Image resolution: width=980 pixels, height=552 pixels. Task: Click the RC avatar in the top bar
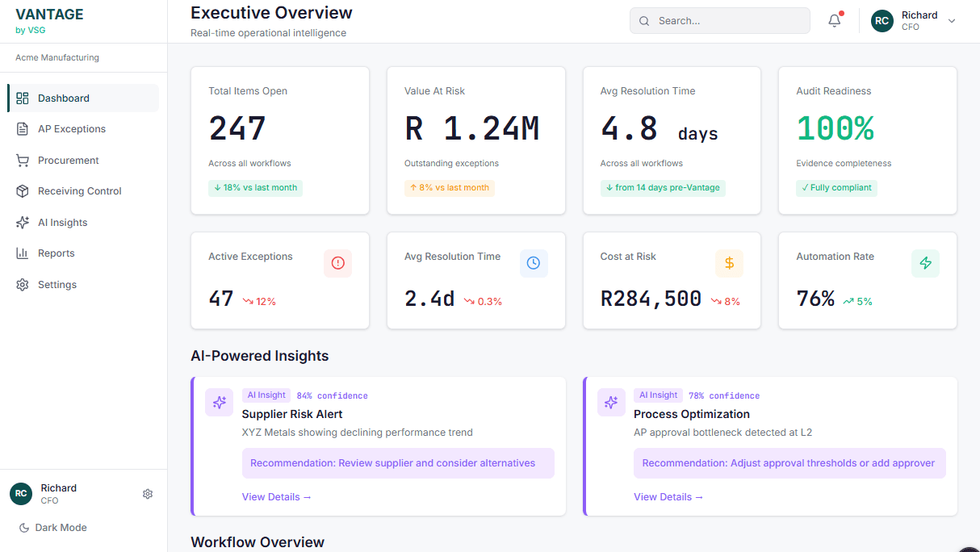(x=882, y=21)
